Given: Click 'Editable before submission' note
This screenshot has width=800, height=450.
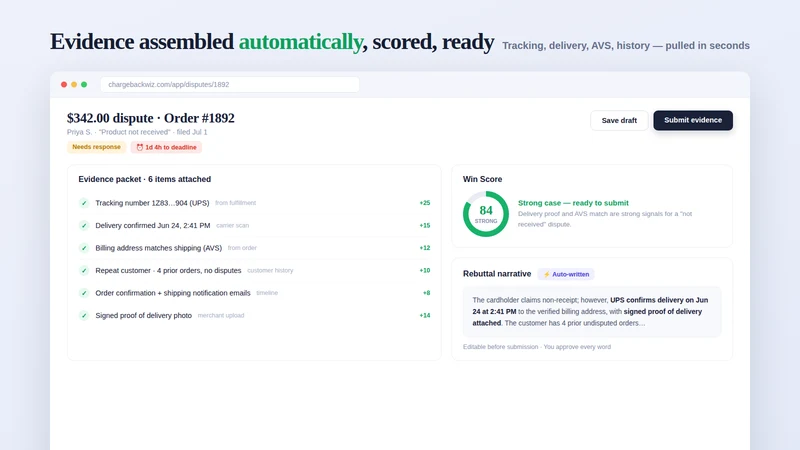Looking at the screenshot, I should (500, 347).
